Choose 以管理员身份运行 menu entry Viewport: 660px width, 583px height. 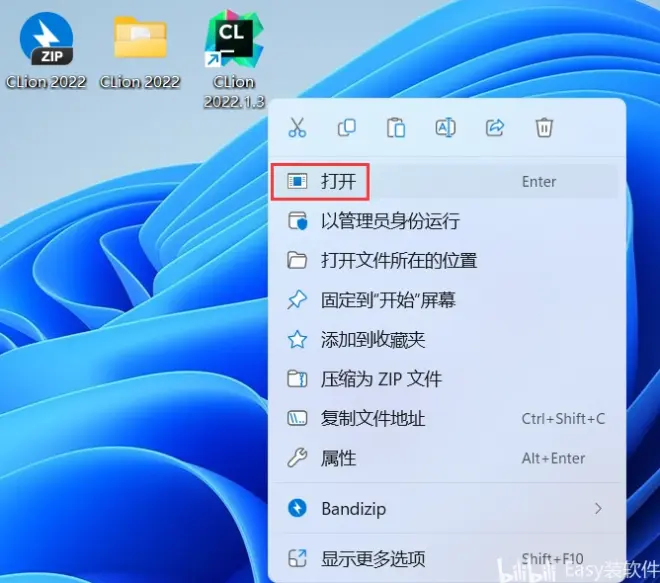[444, 221]
